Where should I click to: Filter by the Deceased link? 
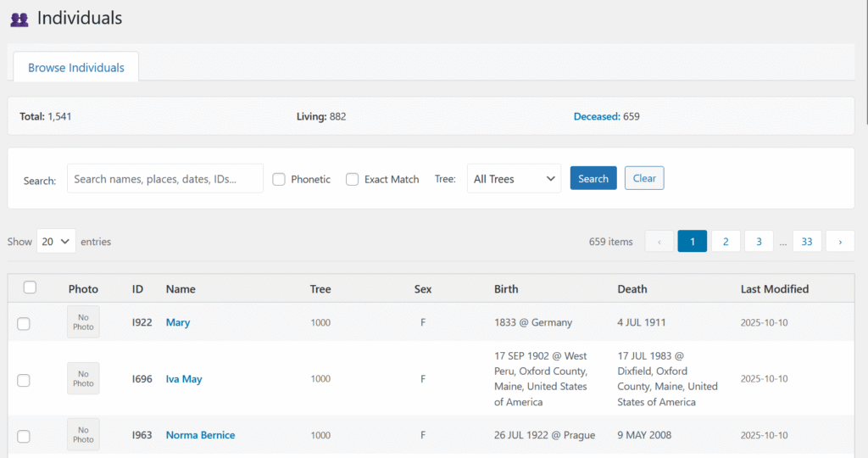[x=596, y=116]
